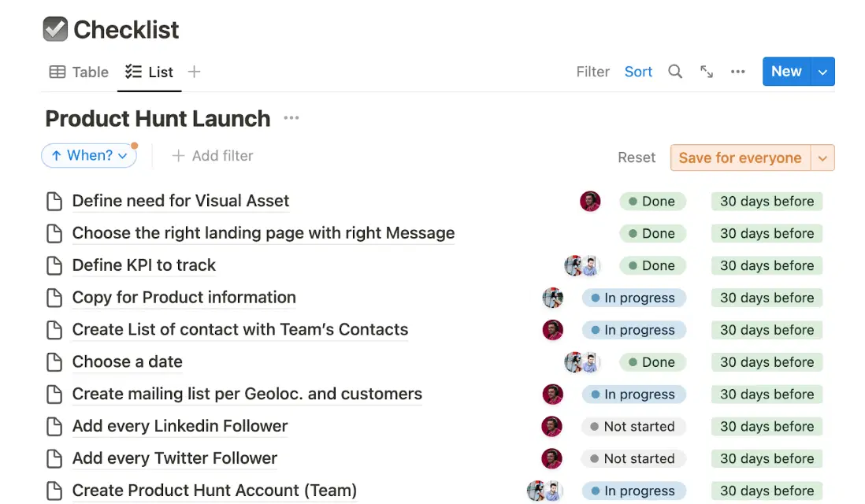Image resolution: width=865 pixels, height=504 pixels.
Task: Open Product Hunt Launch ellipsis menu
Action: (291, 118)
